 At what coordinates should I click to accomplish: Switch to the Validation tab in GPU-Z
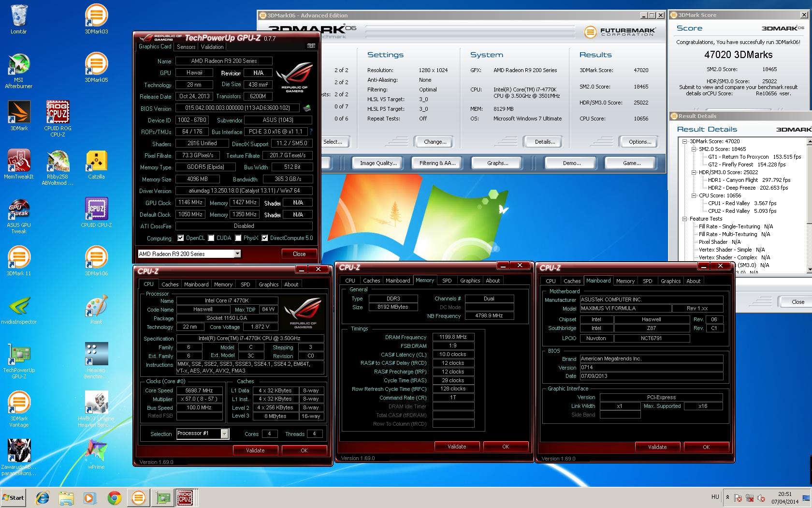click(212, 47)
